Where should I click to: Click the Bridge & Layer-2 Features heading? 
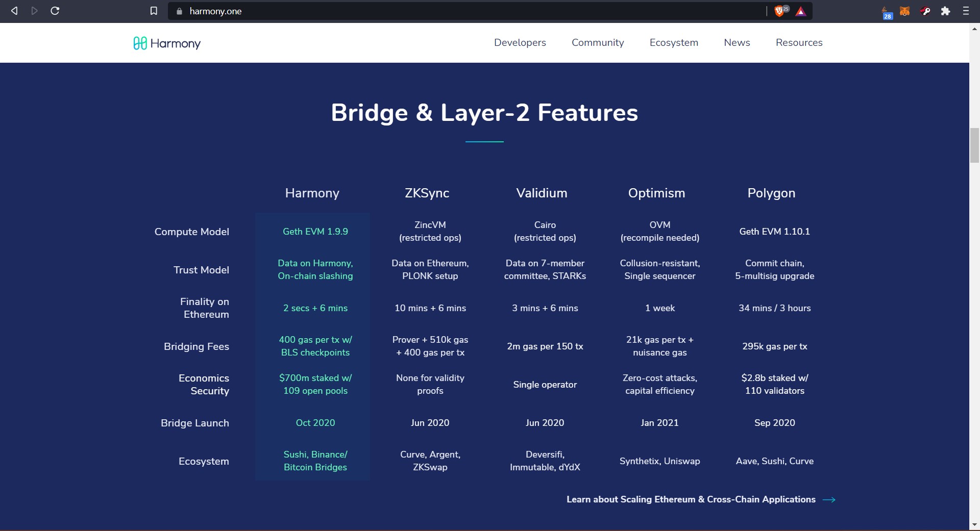point(484,113)
